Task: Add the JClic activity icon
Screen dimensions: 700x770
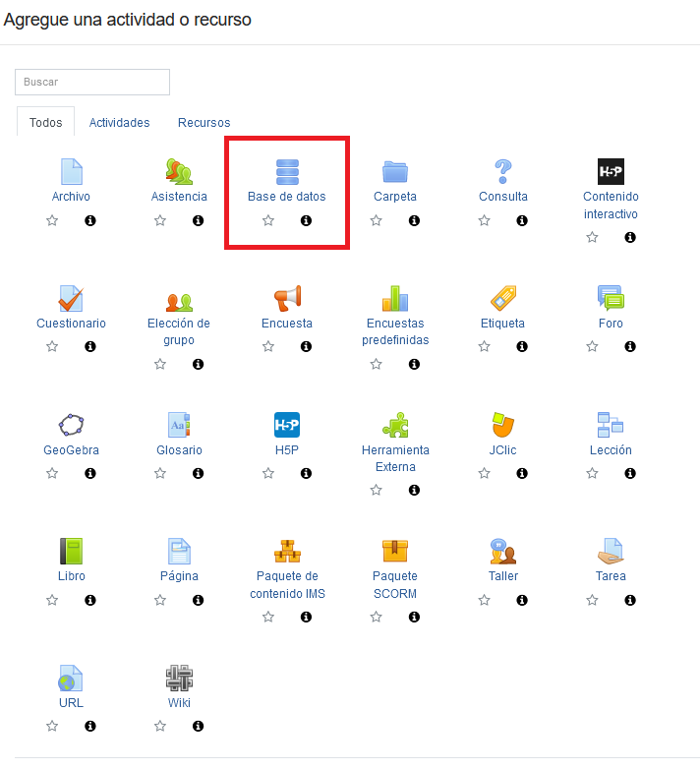Action: coord(503,425)
